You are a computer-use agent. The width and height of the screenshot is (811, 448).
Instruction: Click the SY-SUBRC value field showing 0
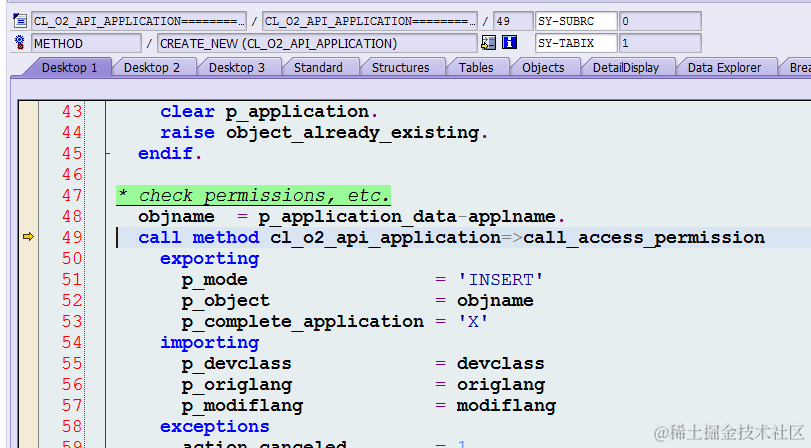tap(660, 21)
